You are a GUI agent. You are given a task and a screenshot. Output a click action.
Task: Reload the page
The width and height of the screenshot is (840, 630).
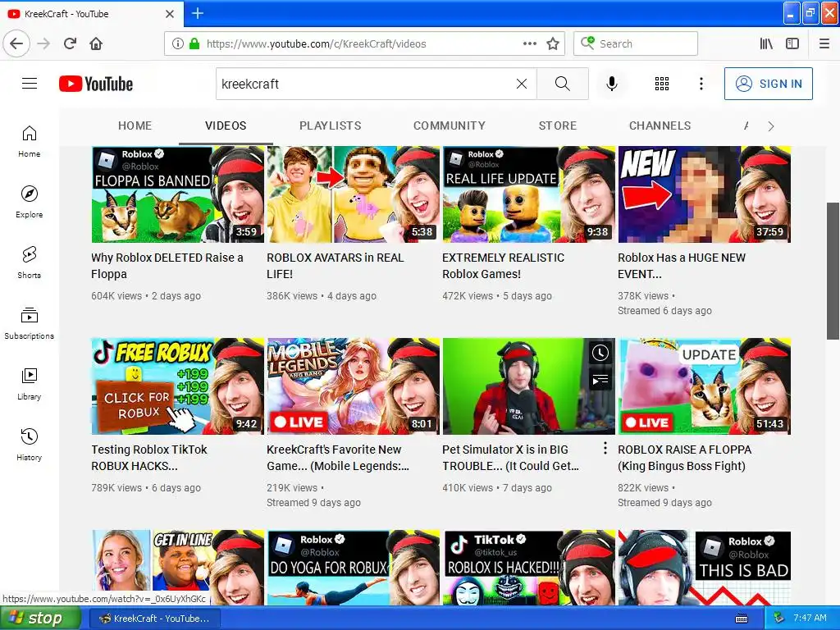click(x=71, y=43)
